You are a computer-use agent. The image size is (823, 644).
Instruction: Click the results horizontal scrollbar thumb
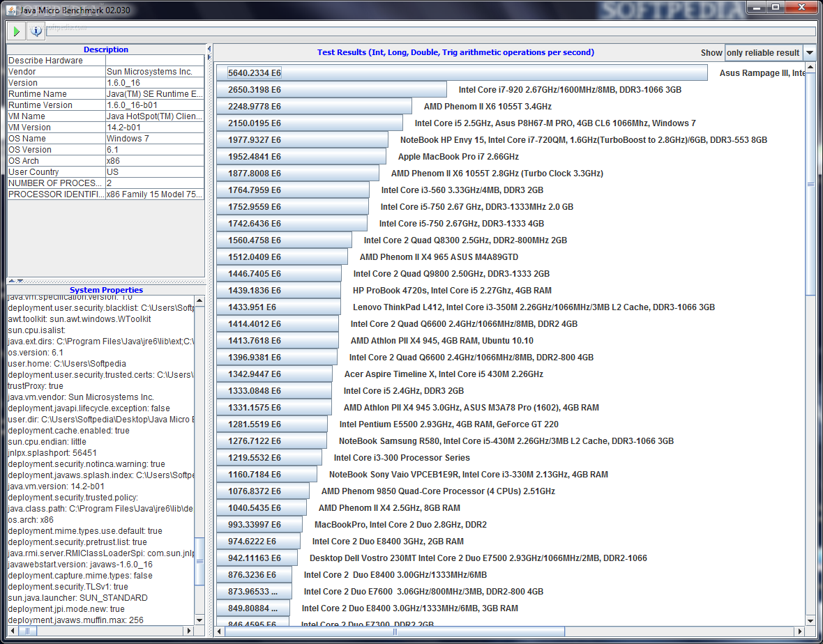pos(395,631)
